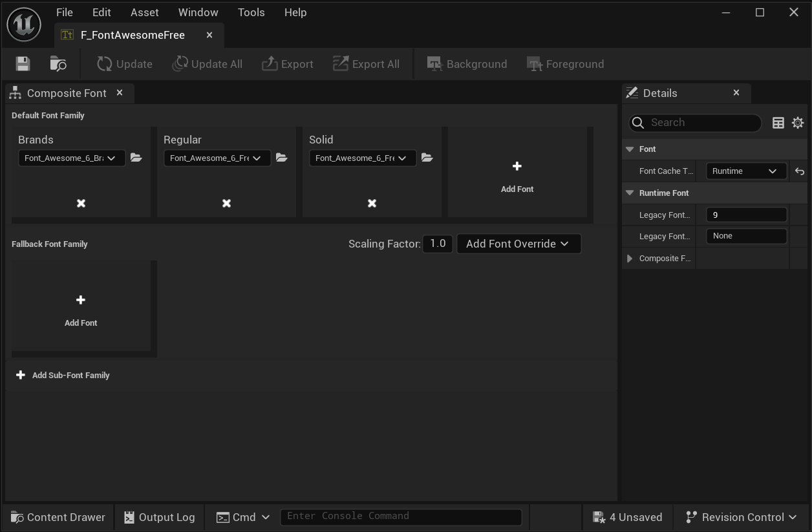This screenshot has width=812, height=532.
Task: Open Details panel settings gear
Action: (x=798, y=123)
